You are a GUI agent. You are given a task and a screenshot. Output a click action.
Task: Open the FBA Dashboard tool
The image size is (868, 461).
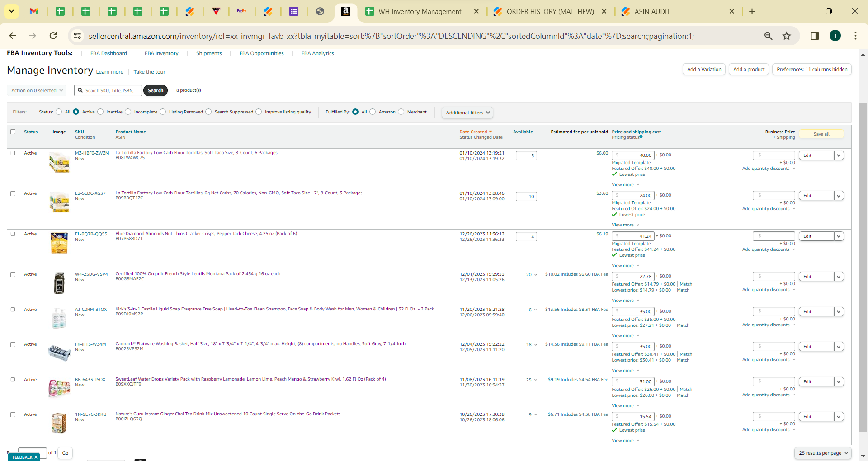click(x=108, y=53)
